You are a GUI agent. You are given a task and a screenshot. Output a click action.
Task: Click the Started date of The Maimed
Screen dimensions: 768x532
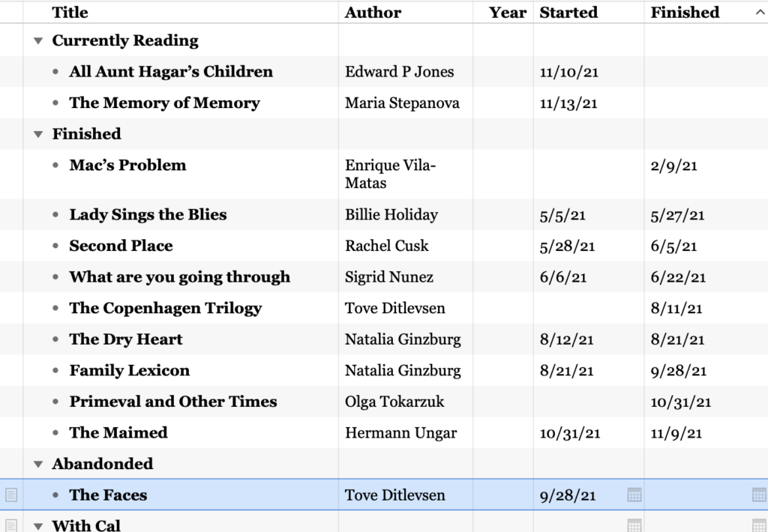click(570, 433)
